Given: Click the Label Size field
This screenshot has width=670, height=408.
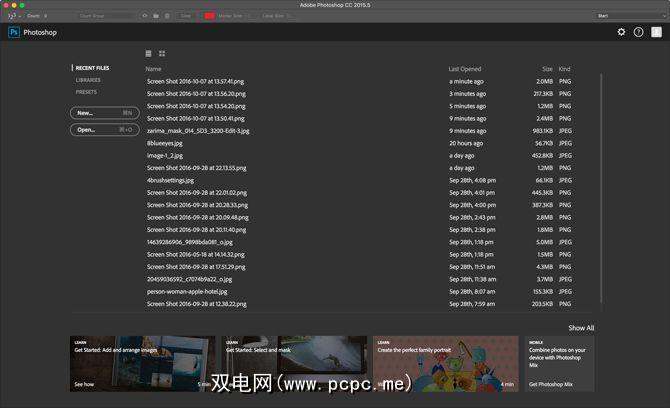Looking at the screenshot, I should coord(277,16).
